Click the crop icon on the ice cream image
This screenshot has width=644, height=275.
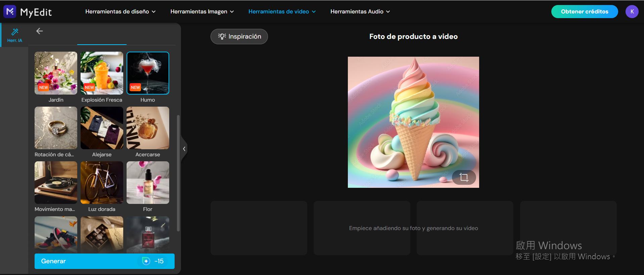(x=464, y=177)
